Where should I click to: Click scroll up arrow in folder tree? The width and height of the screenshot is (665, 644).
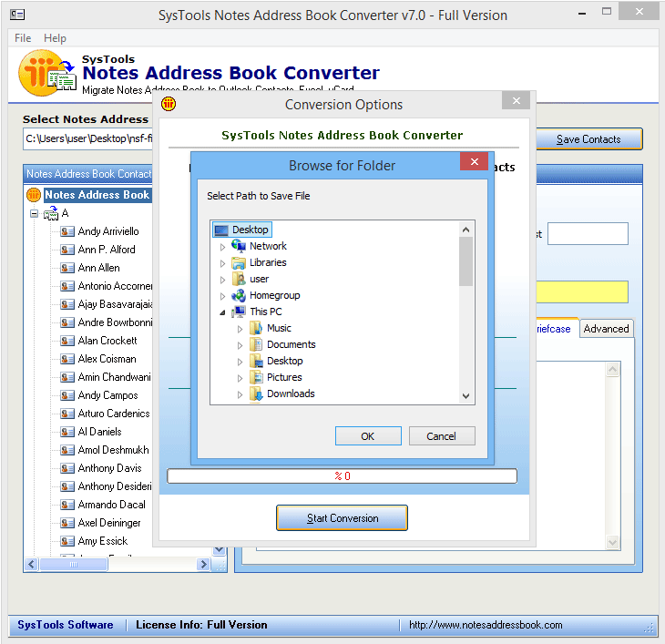point(465,230)
